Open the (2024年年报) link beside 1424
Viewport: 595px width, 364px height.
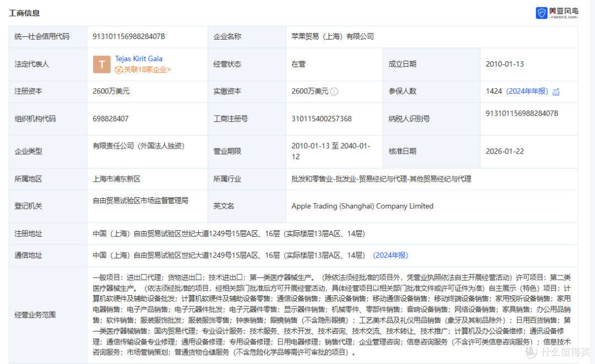pos(527,91)
